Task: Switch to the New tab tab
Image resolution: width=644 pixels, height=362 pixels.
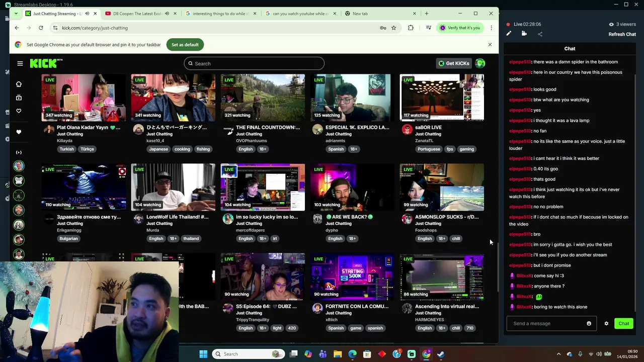Action: pyautogui.click(x=360, y=14)
